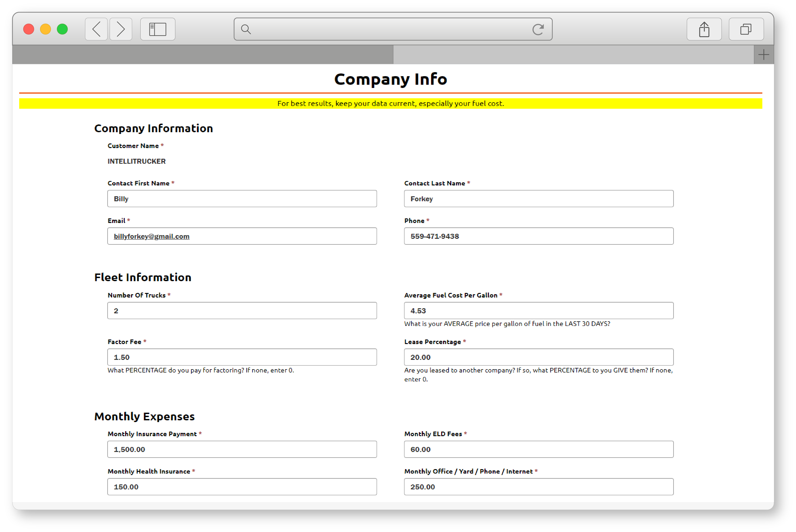Click the red close window button
The height and width of the screenshot is (532, 796).
coord(29,29)
